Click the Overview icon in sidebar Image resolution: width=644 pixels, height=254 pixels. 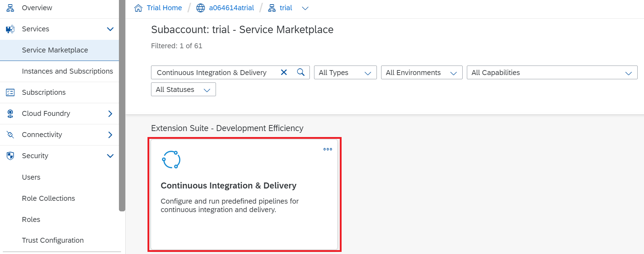coord(10,8)
